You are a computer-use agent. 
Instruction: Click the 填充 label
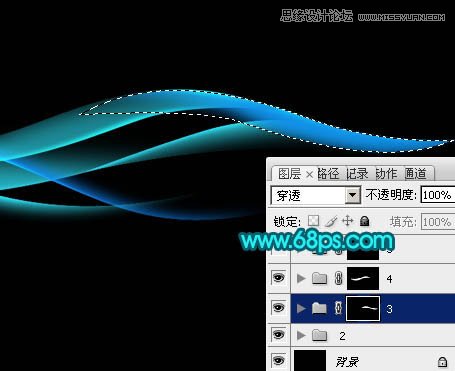(x=403, y=222)
